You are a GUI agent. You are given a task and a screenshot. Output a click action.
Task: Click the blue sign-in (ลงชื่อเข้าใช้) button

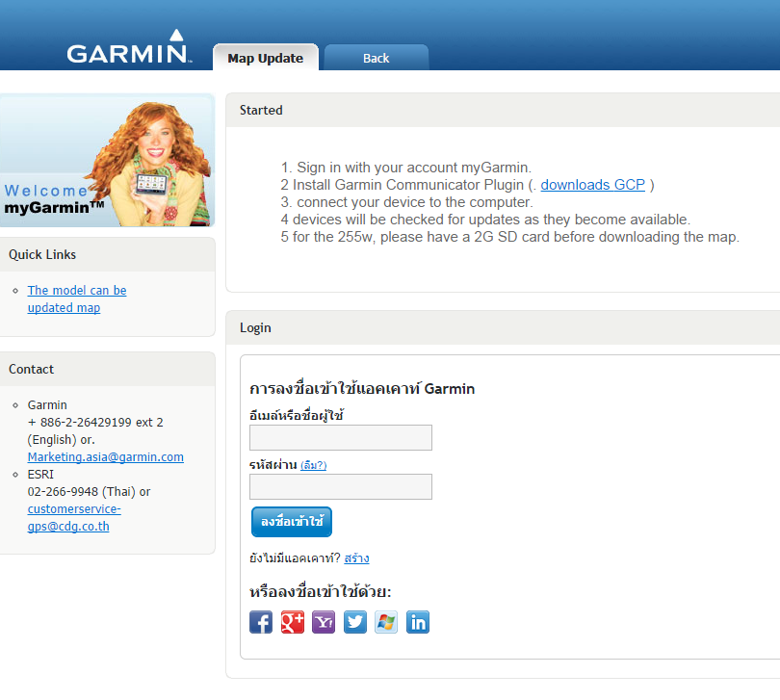pyautogui.click(x=292, y=522)
